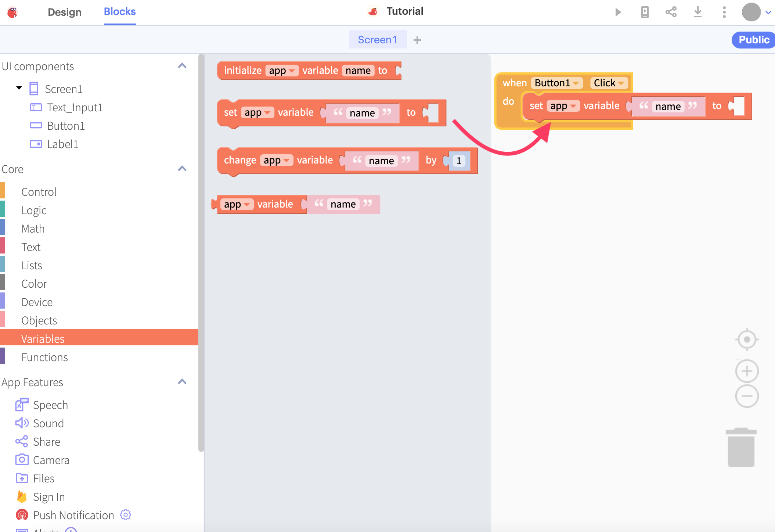Click the zoom in icon

(x=747, y=370)
